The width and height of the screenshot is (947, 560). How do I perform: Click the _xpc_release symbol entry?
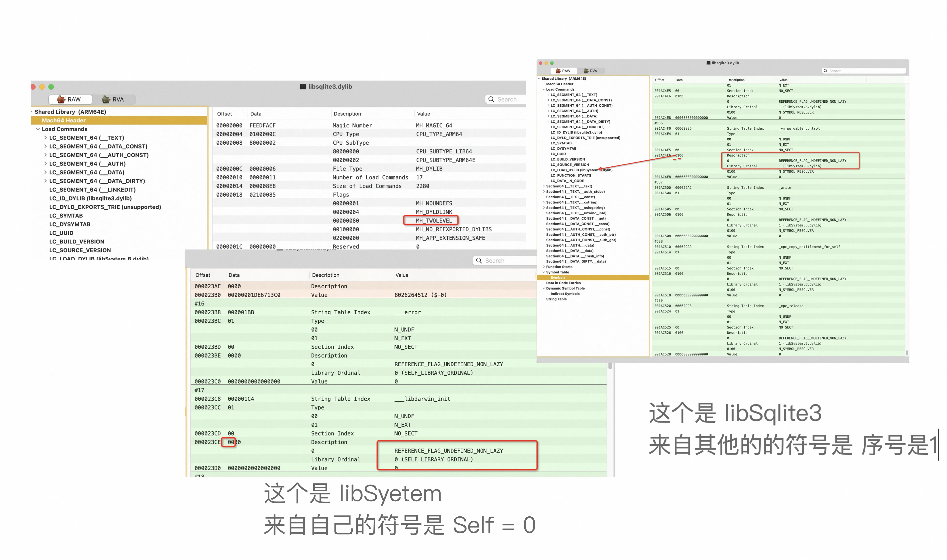[x=791, y=306]
